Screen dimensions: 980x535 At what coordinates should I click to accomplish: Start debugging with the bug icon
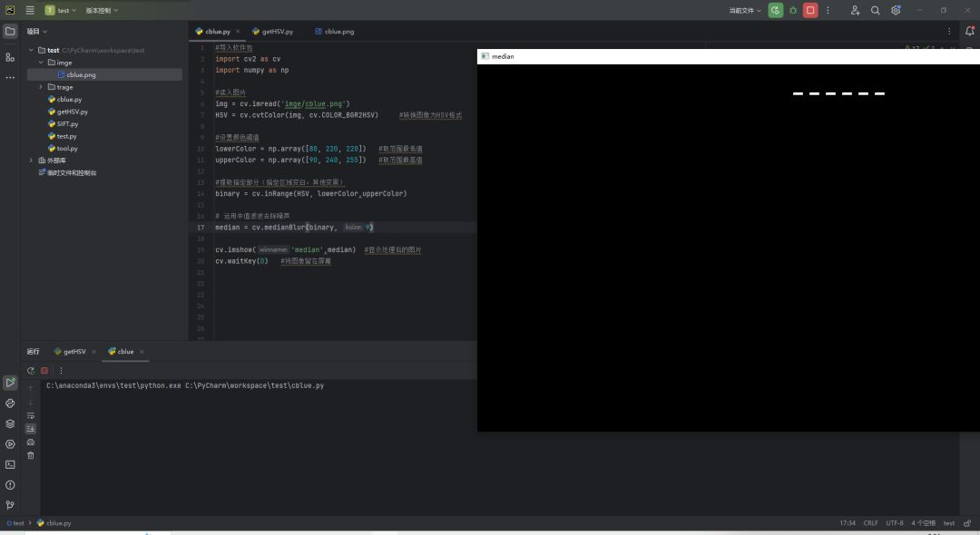coord(793,10)
